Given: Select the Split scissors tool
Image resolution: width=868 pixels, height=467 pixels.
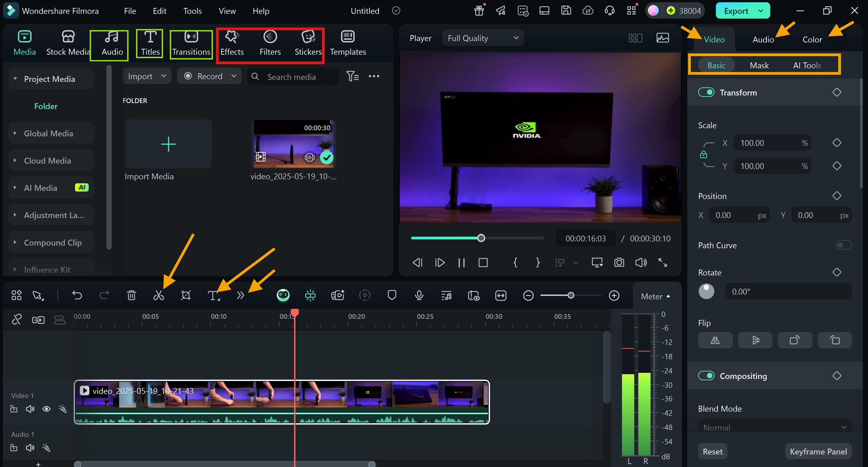Looking at the screenshot, I should (x=158, y=296).
